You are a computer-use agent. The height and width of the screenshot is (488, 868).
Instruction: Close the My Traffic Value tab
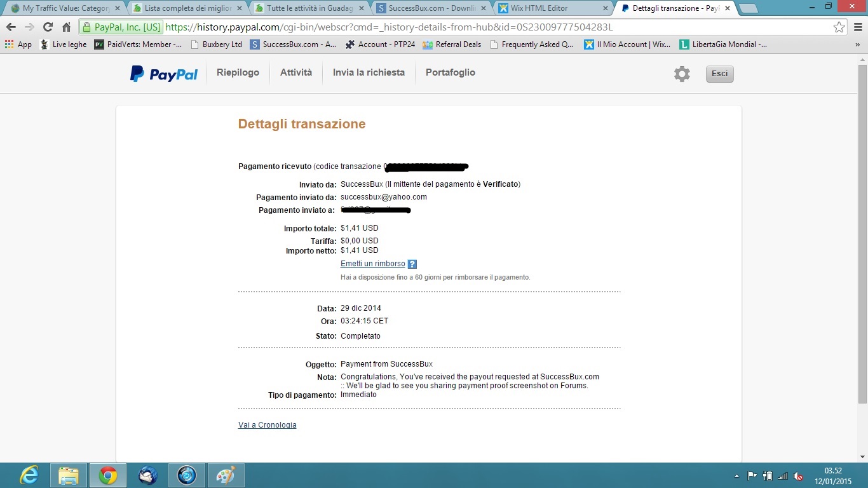(117, 8)
